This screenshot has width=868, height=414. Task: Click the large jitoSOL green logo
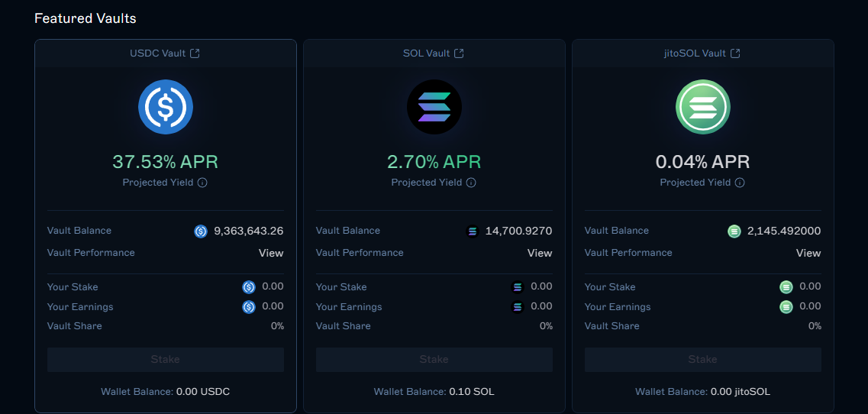pyautogui.click(x=703, y=107)
